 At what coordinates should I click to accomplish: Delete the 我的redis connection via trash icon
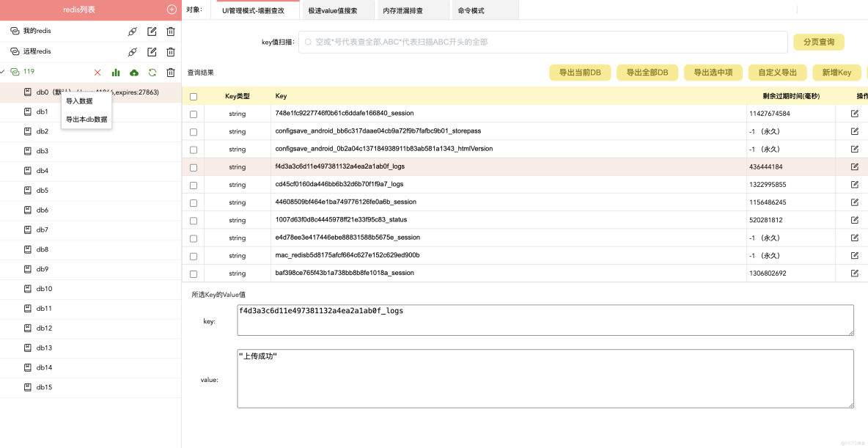(x=169, y=32)
